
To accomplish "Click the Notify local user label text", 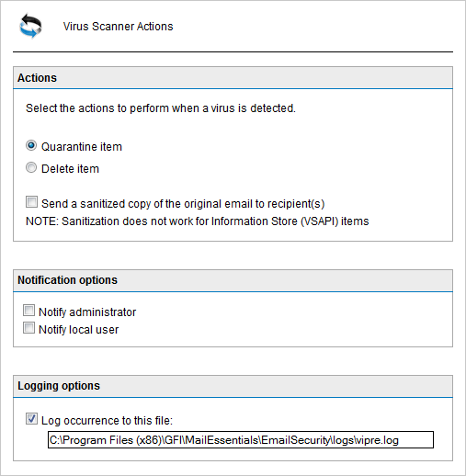I will pos(78,330).
